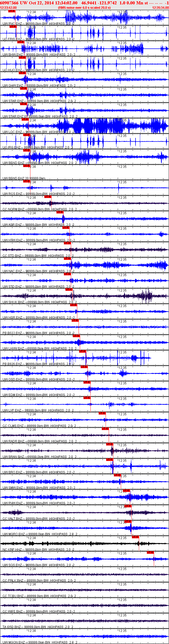Select the pick flag above the UO HUO trace
The height and width of the screenshot is (644, 169).
point(22,57)
